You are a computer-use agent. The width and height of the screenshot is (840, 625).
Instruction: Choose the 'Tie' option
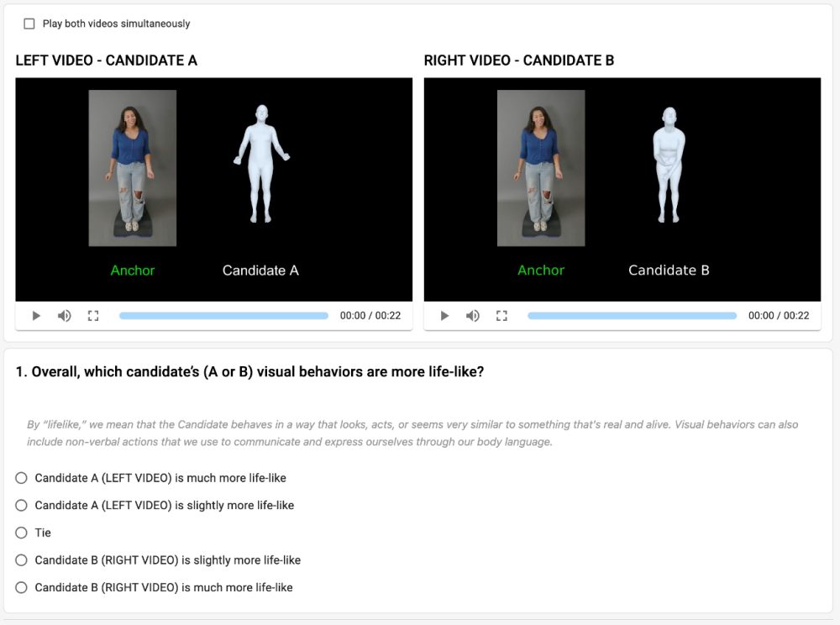(x=22, y=533)
